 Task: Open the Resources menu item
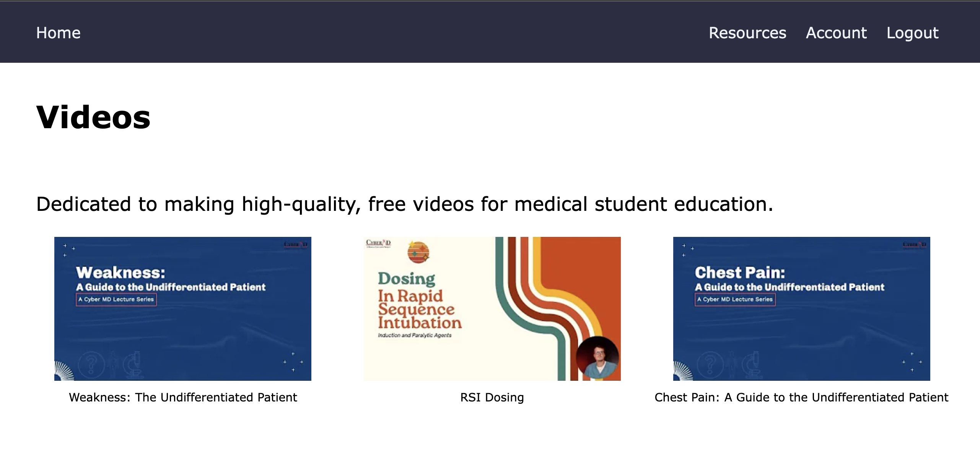[747, 33]
